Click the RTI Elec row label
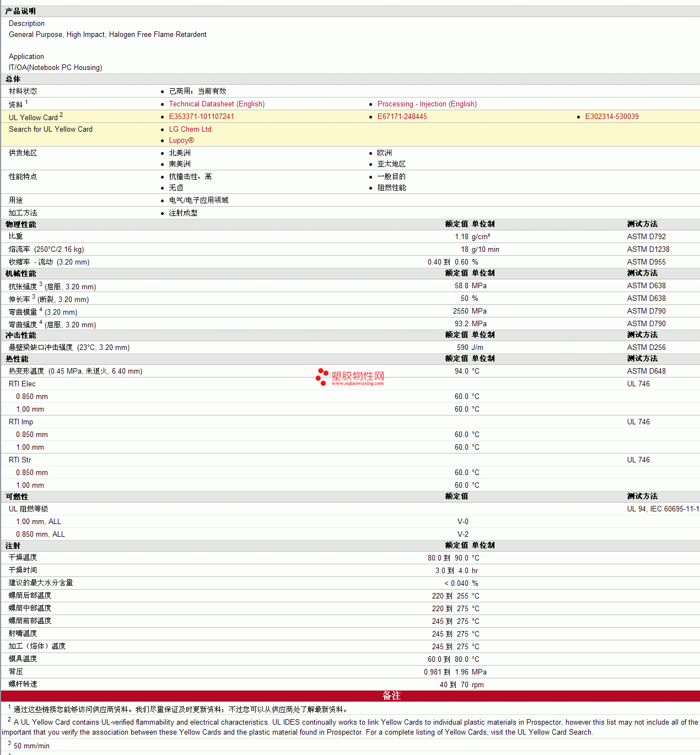The height and width of the screenshot is (755, 700). [x=22, y=384]
